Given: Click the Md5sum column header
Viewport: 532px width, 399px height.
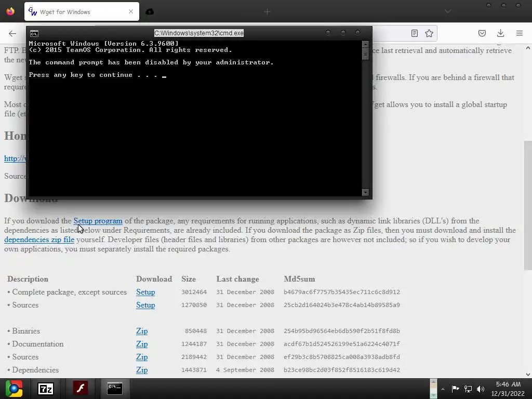Looking at the screenshot, I should [299, 279].
